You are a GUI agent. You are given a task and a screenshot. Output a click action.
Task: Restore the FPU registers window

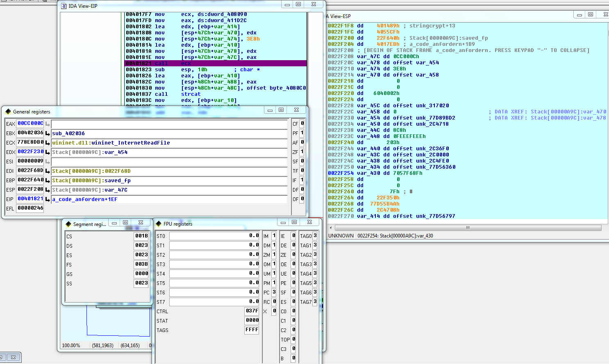tap(294, 222)
